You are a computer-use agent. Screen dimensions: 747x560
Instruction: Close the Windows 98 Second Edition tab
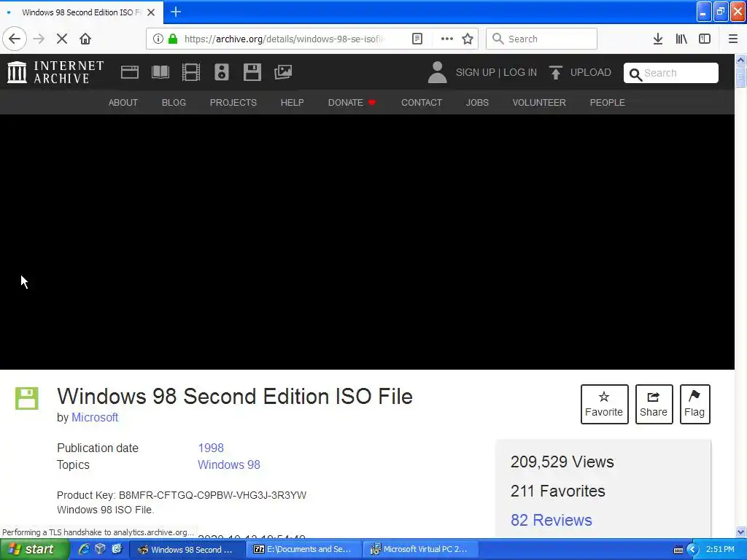[151, 12]
